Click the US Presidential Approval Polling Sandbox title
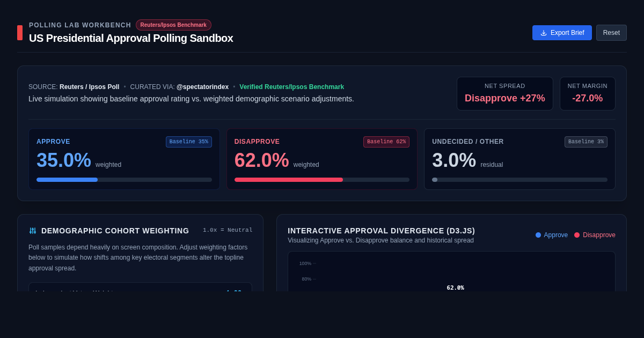This screenshot has width=644, height=338. coord(131,38)
